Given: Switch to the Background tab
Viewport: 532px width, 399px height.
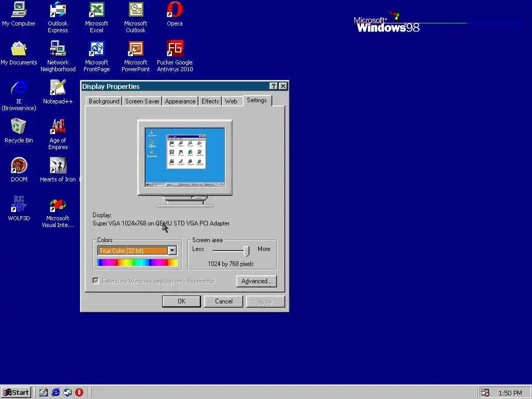Looking at the screenshot, I should tap(104, 101).
